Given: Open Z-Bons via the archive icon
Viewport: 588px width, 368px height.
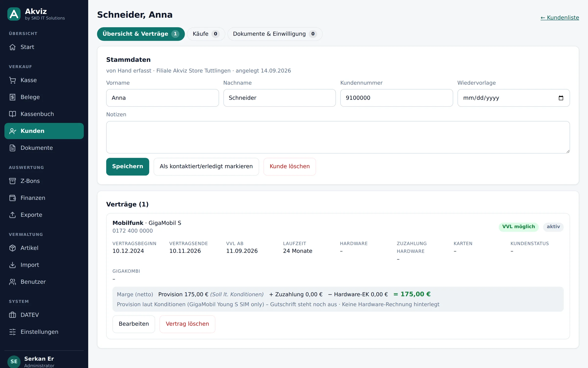Looking at the screenshot, I should click(x=12, y=181).
